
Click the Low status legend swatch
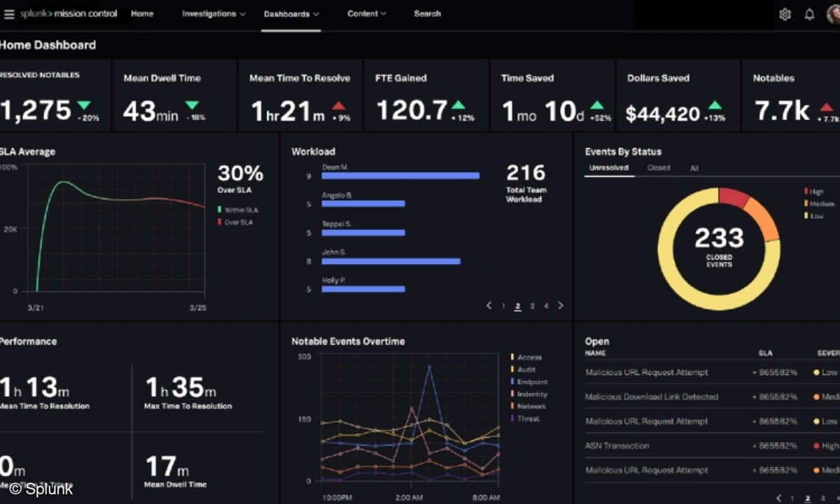[806, 216]
